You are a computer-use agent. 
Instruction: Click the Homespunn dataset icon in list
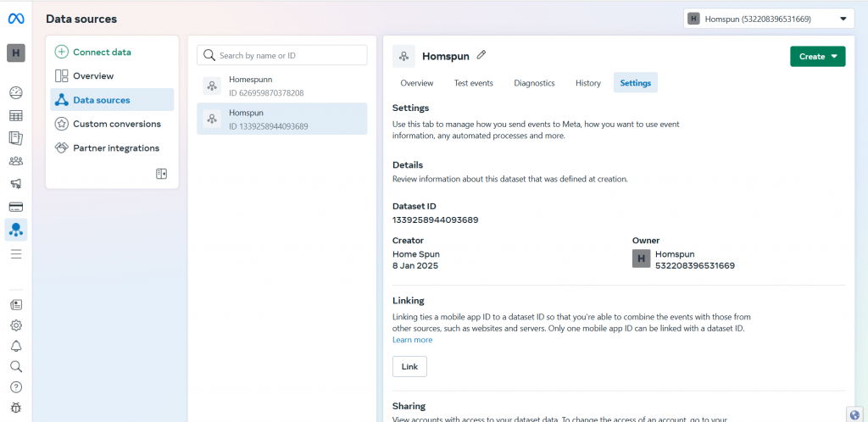(x=211, y=86)
